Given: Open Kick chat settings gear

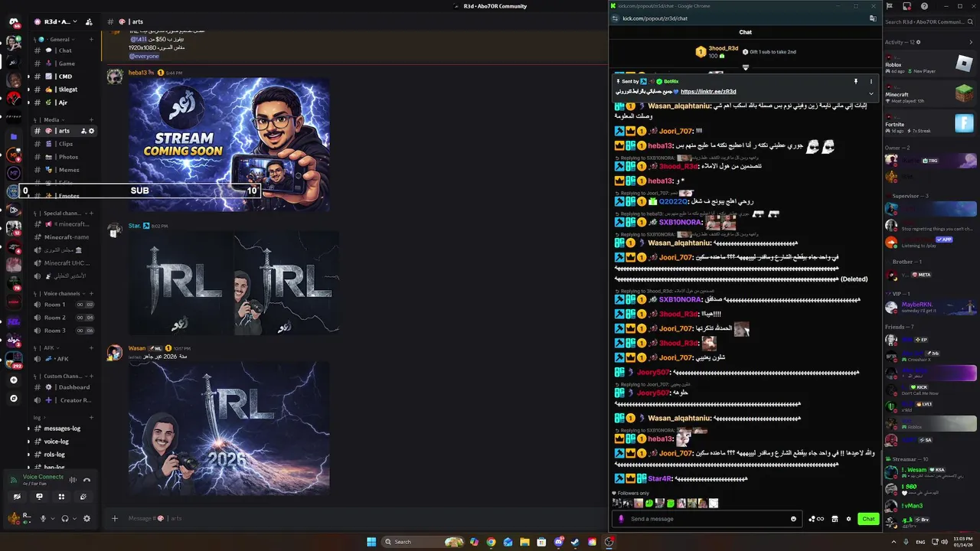Looking at the screenshot, I should (848, 519).
